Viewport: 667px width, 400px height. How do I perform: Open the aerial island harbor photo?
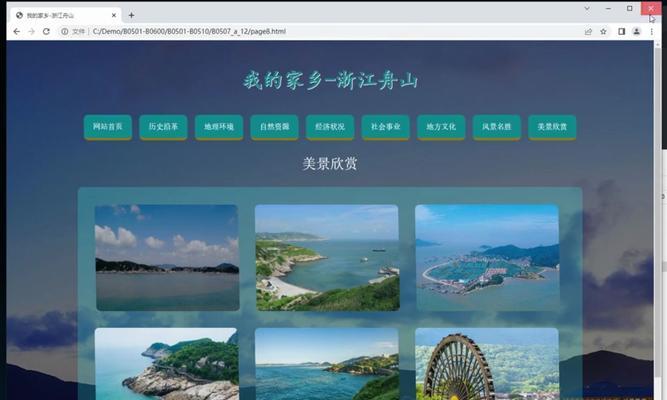click(487, 257)
